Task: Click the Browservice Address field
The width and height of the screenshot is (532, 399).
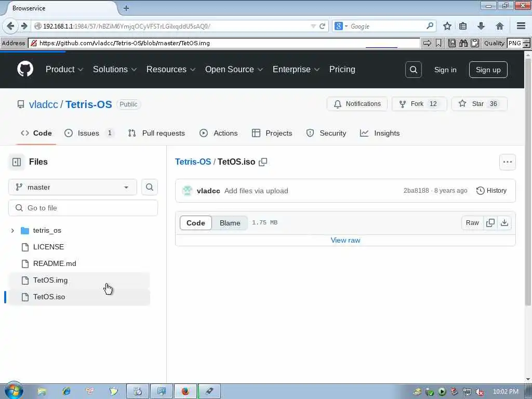Action: click(224, 43)
